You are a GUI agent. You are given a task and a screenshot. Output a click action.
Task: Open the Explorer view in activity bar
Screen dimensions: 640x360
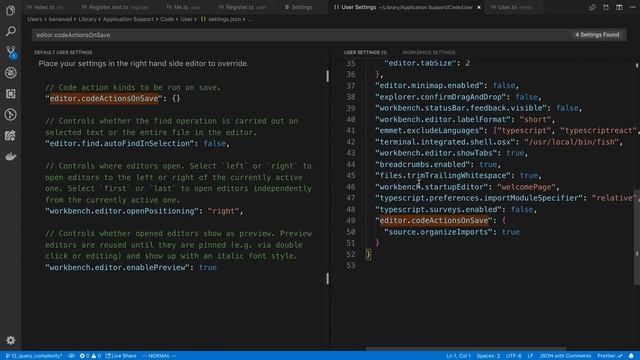click(x=11, y=10)
